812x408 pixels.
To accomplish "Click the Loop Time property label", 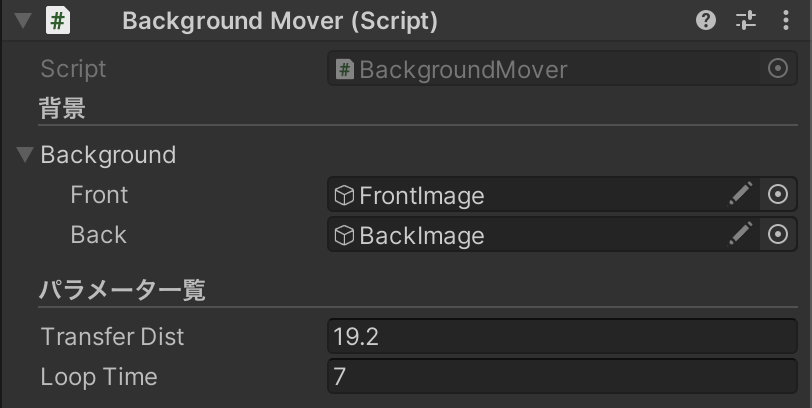I will tap(99, 377).
